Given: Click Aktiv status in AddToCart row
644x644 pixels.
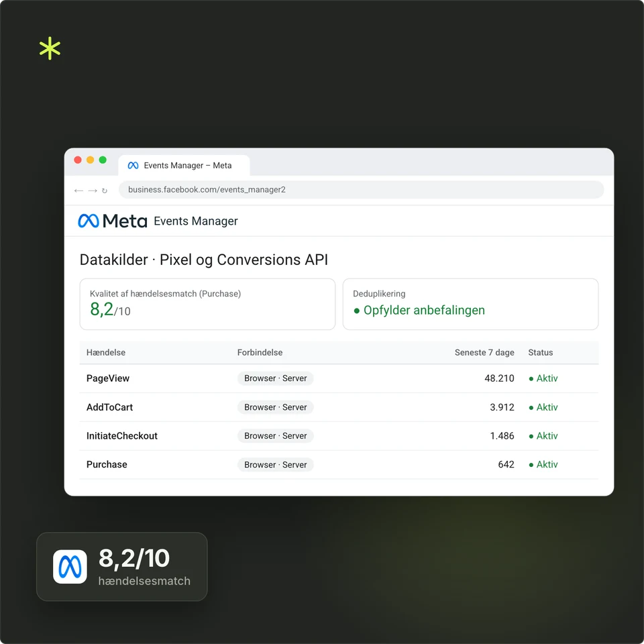Looking at the screenshot, I should [543, 407].
